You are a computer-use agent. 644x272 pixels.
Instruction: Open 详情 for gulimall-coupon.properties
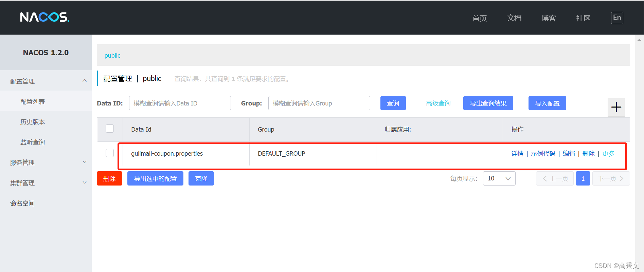pos(517,154)
